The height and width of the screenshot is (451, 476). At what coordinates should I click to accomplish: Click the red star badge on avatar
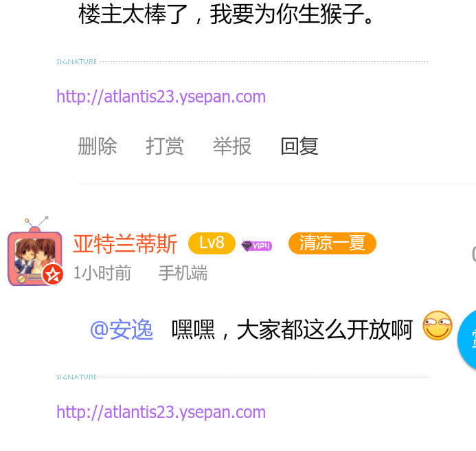(52, 274)
